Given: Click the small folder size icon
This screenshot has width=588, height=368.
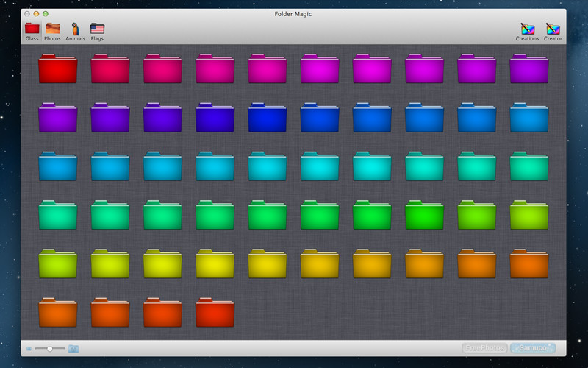Looking at the screenshot, I should [29, 349].
